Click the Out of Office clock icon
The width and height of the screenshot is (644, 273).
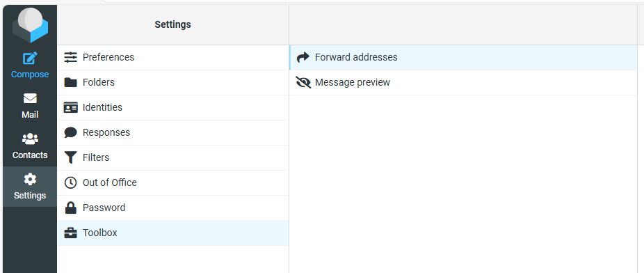click(71, 182)
